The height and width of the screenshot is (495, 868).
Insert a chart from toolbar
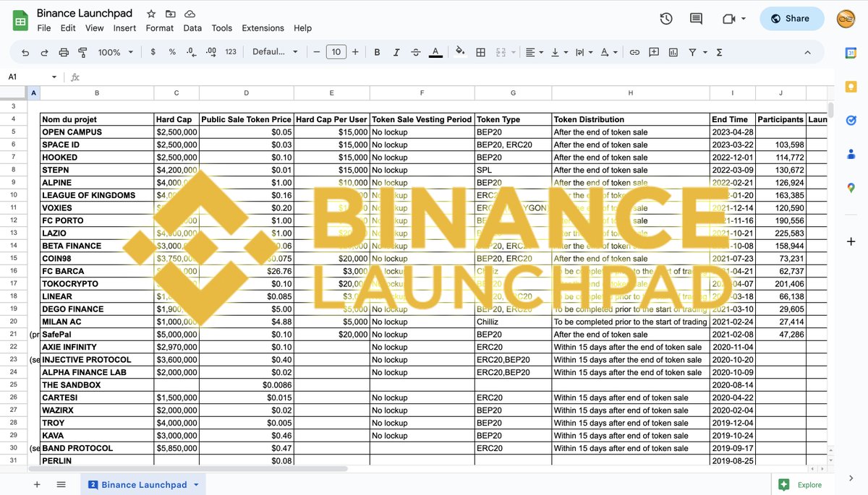tap(673, 52)
